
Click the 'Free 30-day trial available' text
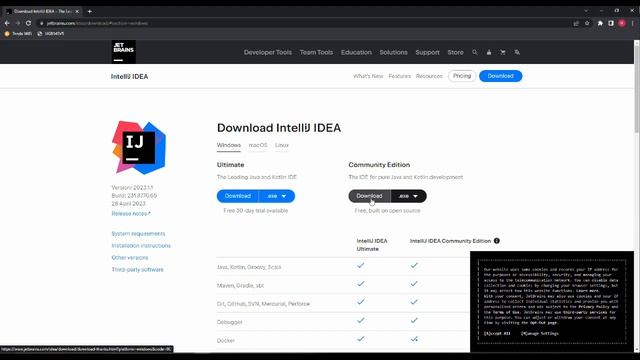(x=256, y=211)
